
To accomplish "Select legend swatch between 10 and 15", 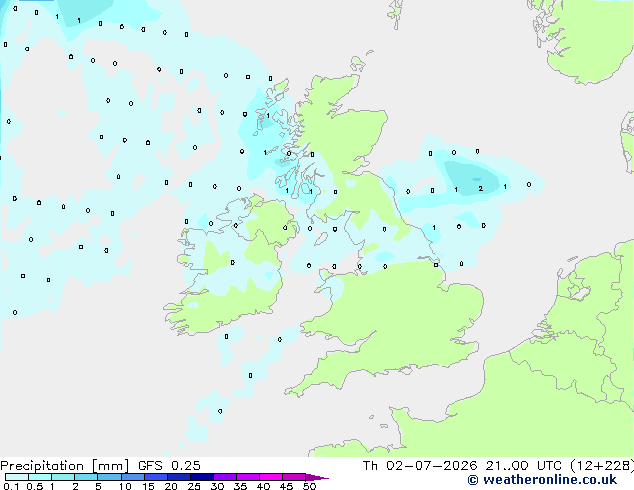I will [132, 477].
